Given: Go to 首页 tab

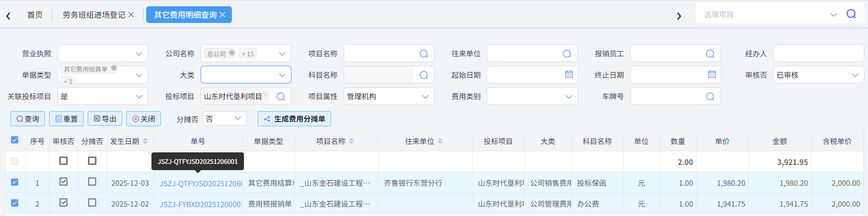Looking at the screenshot, I should coord(35,15).
